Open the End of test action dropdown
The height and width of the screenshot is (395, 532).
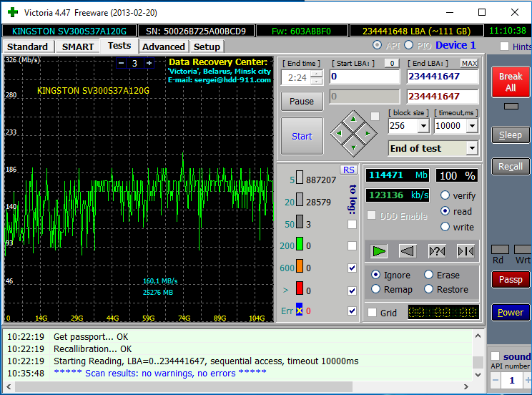[x=471, y=148]
